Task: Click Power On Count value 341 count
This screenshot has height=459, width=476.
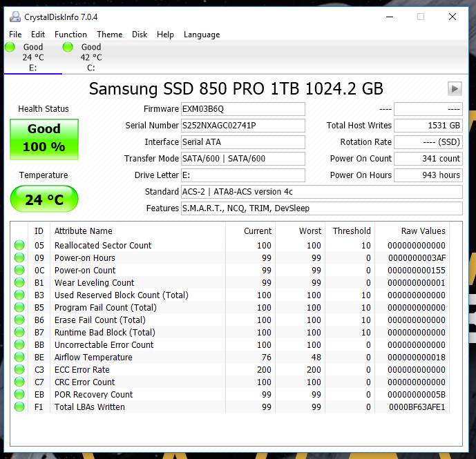Action: (428, 159)
